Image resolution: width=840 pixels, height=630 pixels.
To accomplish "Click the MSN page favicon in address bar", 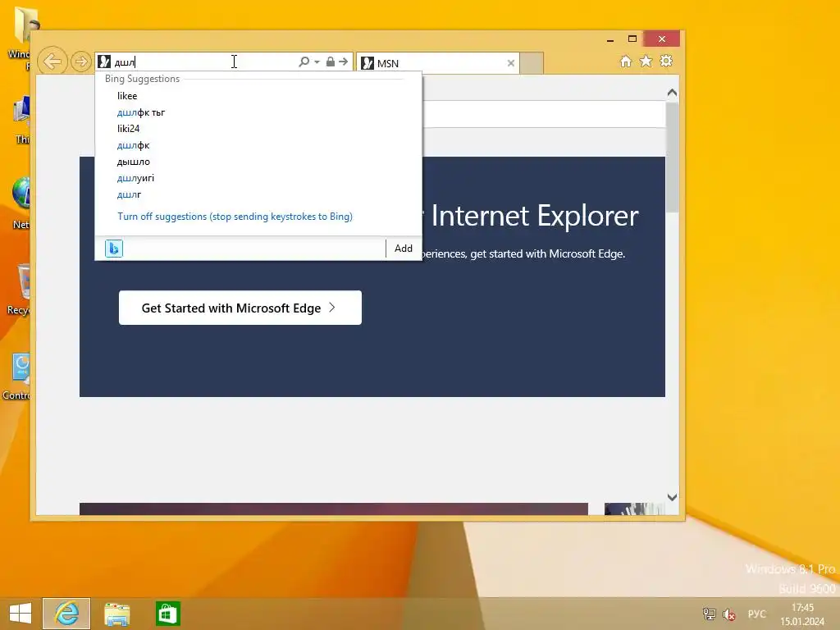I will (104, 62).
